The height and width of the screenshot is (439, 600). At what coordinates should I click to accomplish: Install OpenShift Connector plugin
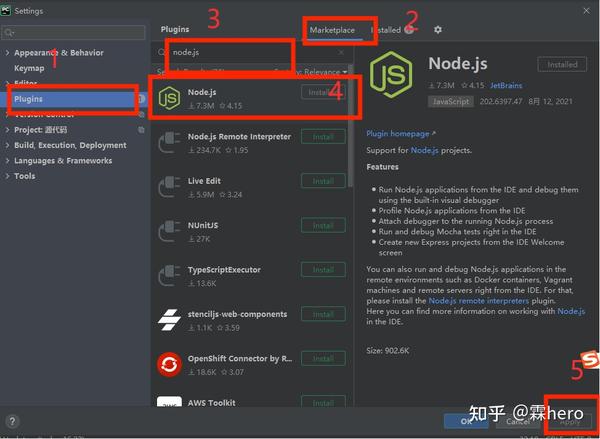point(323,358)
